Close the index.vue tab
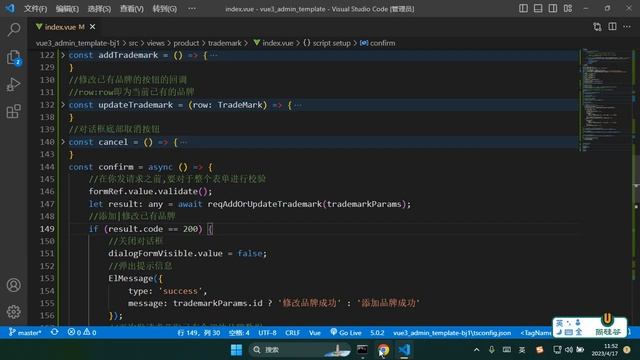 pyautogui.click(x=93, y=27)
